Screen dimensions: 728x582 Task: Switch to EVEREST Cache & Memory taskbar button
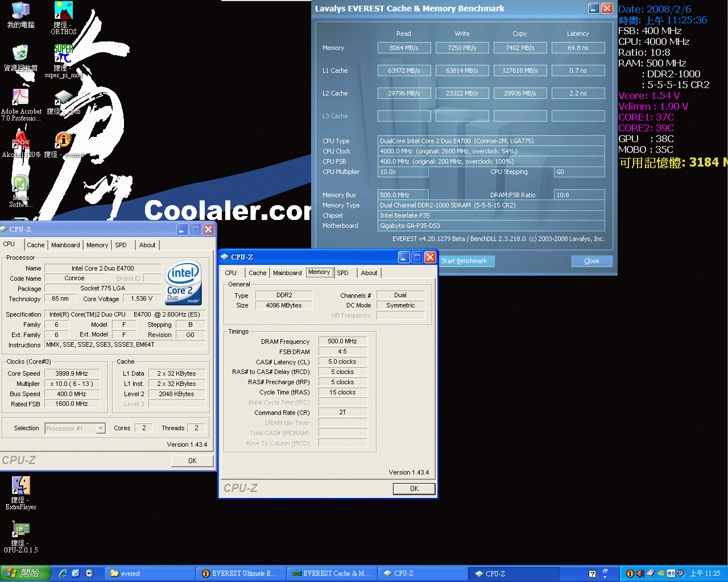pos(332,573)
